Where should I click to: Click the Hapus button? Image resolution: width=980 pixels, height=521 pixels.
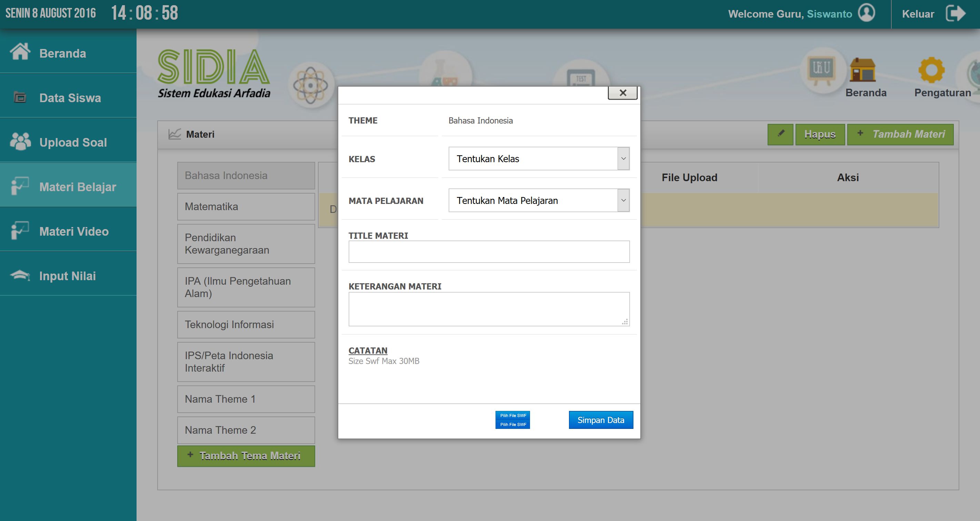[x=820, y=134]
